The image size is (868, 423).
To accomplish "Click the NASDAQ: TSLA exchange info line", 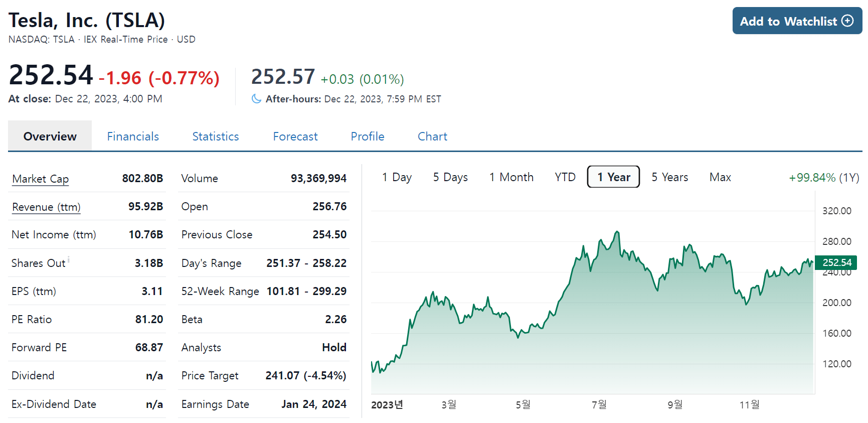I will coord(102,39).
